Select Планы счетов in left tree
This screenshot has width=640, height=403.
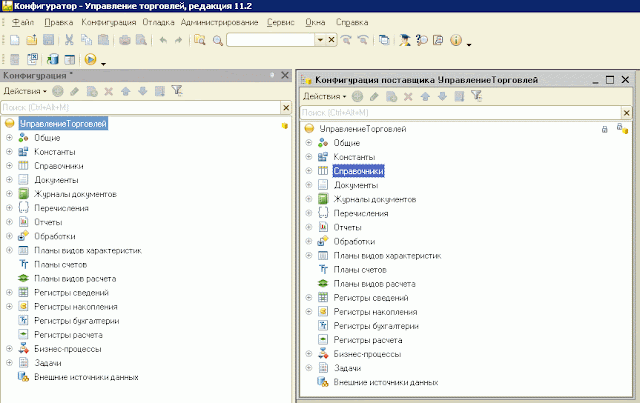coord(60,265)
